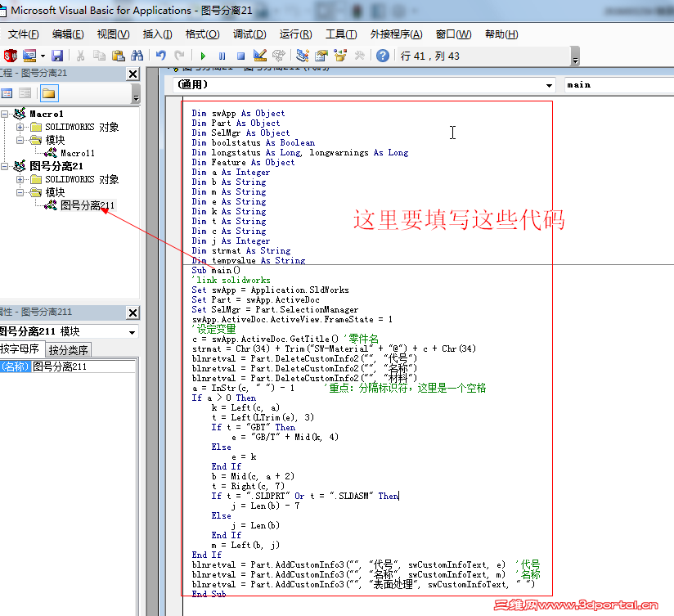Click the main procedure dropdown box
This screenshot has height=616, width=674.
619,85
